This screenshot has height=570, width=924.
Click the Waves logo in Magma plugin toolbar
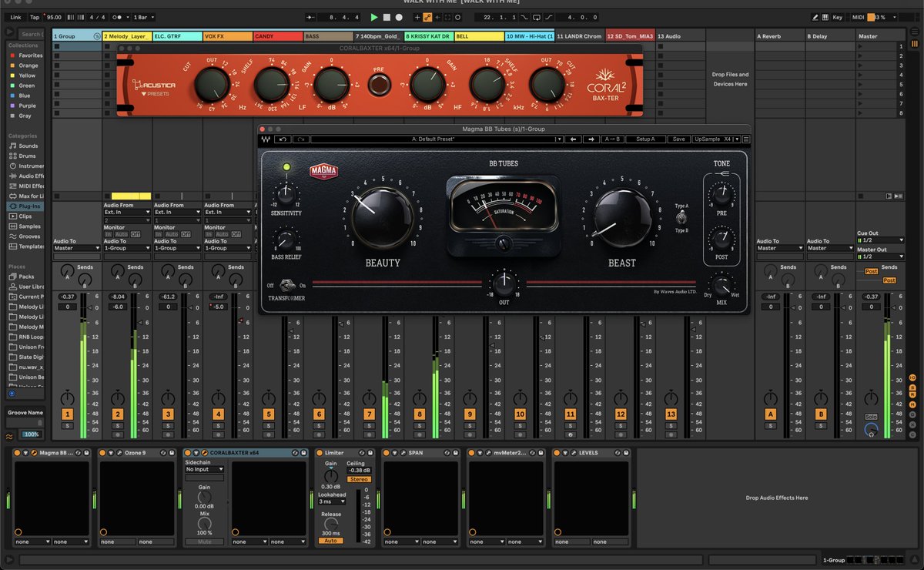tap(266, 139)
